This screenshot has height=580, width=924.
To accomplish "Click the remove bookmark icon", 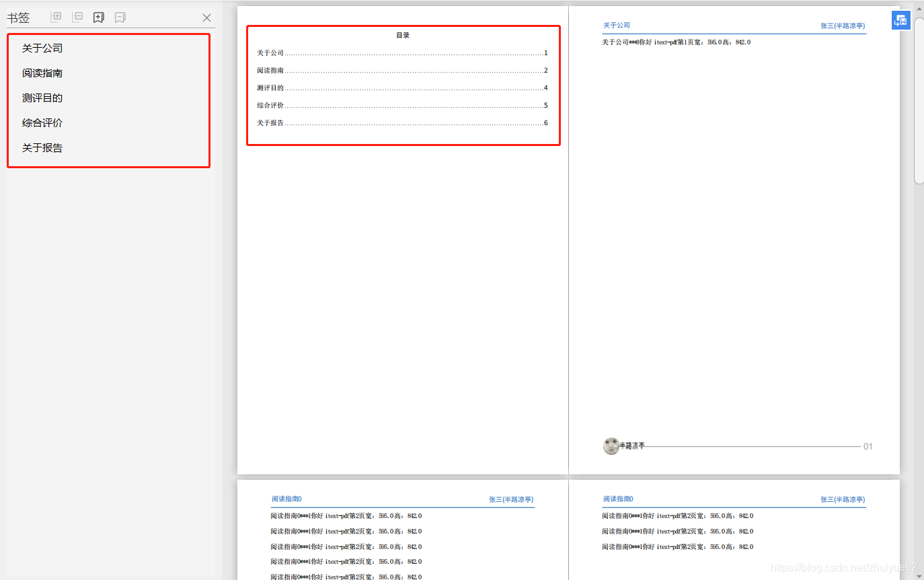I will point(120,17).
